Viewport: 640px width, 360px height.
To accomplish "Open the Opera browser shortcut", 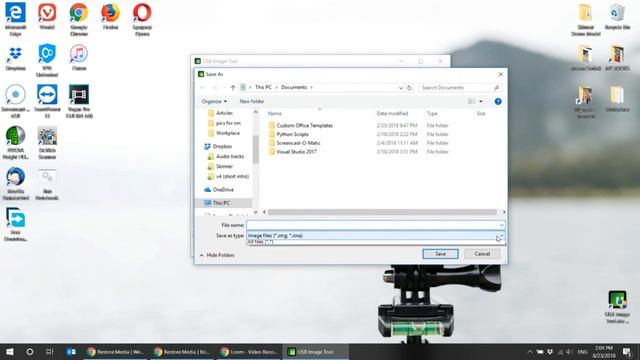I will coord(142,19).
